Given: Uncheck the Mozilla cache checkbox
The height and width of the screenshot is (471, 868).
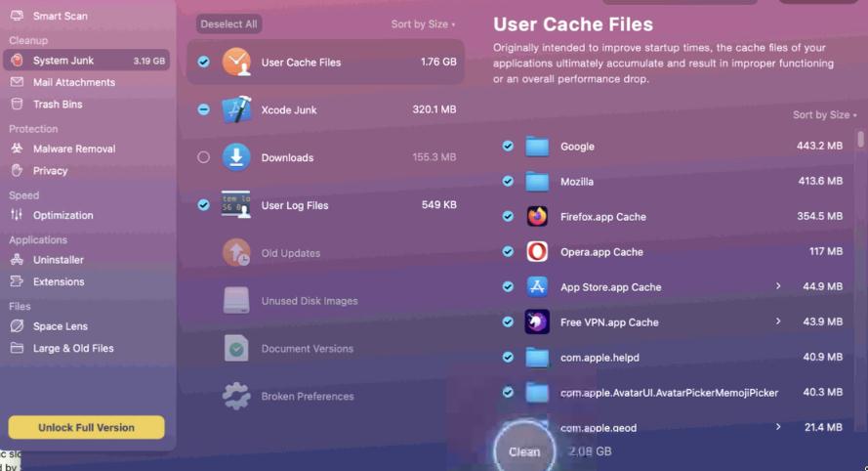Looking at the screenshot, I should coord(508,181).
